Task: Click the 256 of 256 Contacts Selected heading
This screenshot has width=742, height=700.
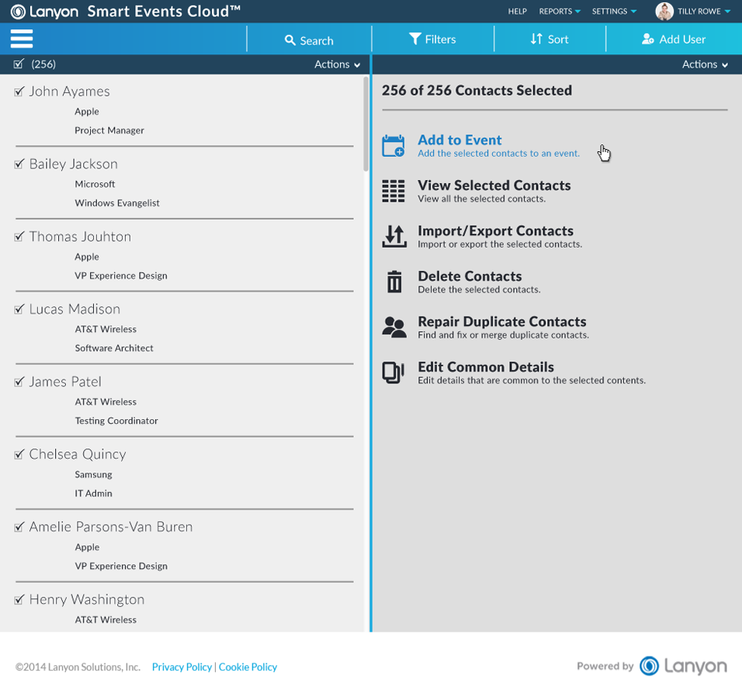Action: 477,90
